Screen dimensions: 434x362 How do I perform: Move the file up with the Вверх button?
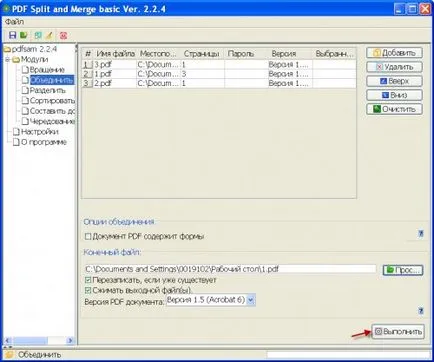tap(394, 81)
